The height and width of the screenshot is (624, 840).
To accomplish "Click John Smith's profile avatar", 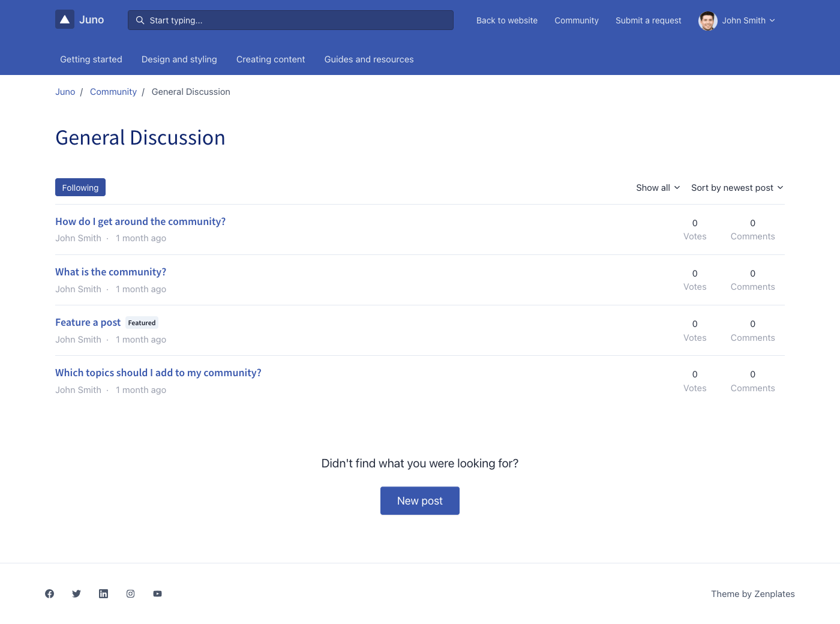I will (x=708, y=20).
